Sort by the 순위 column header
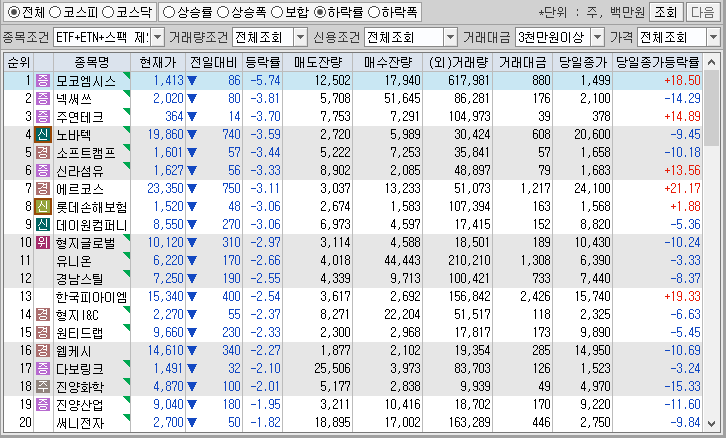This screenshot has width=726, height=438. 19,63
